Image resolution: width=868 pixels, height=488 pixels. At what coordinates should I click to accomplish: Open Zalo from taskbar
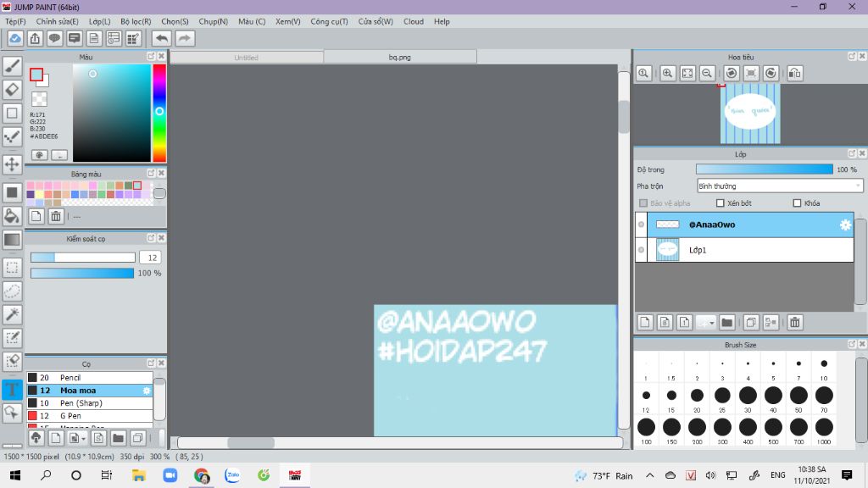(232, 475)
